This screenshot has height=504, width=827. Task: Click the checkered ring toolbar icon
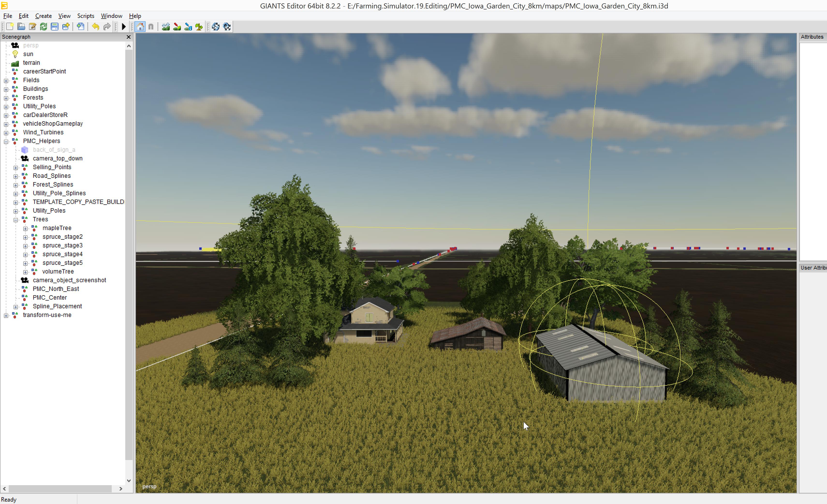pyautogui.click(x=227, y=27)
